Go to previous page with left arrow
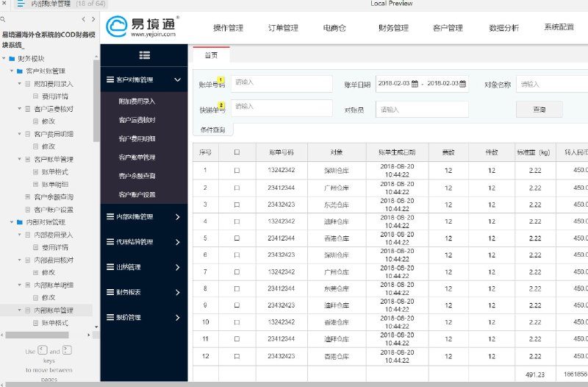This screenshot has width=588, height=387. pyautogui.click(x=84, y=19)
